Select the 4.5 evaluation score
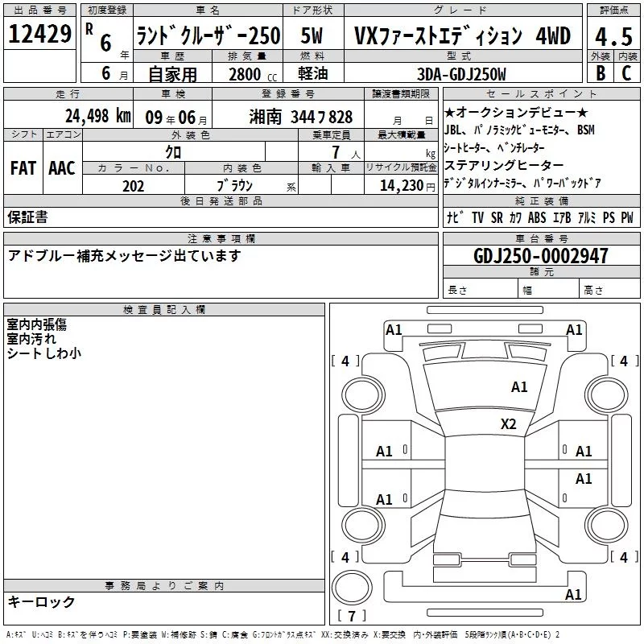The width and height of the screenshot is (644, 644). [613, 36]
